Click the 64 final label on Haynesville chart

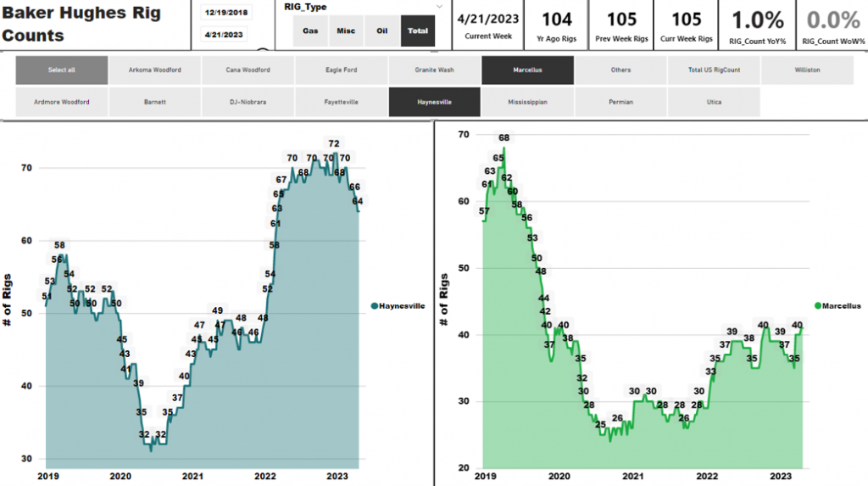coord(358,201)
